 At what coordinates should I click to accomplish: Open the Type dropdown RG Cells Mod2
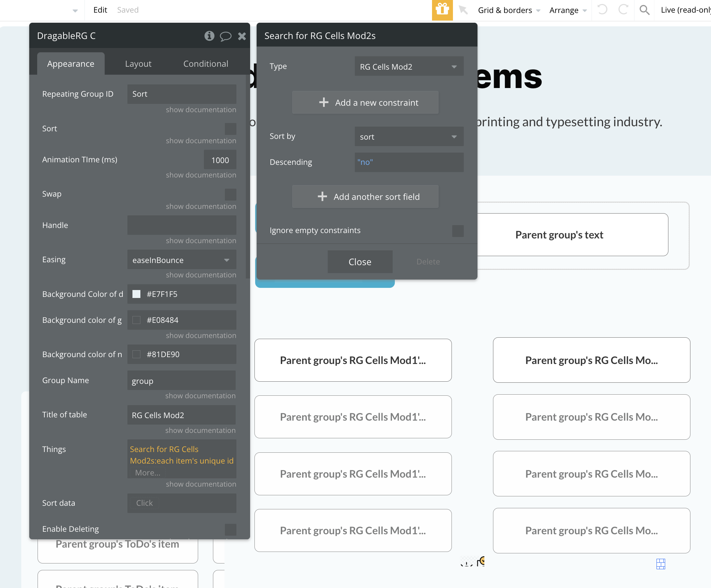(x=409, y=66)
